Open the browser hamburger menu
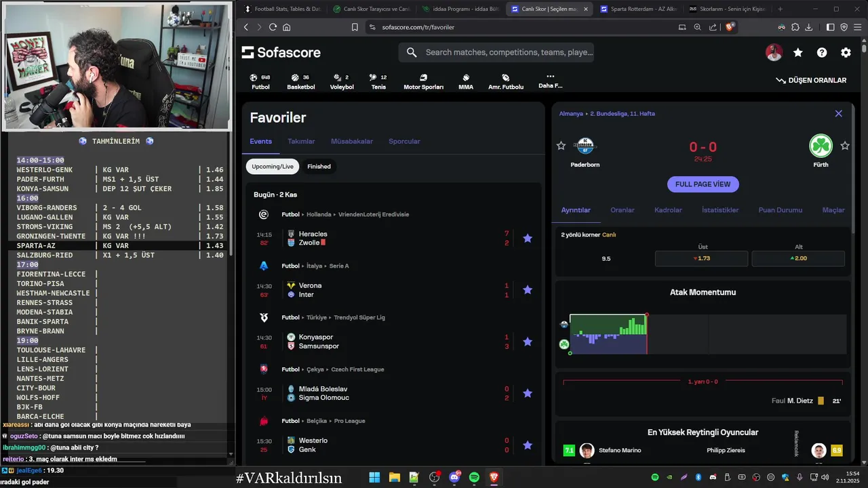The width and height of the screenshot is (868, 488). [857, 27]
